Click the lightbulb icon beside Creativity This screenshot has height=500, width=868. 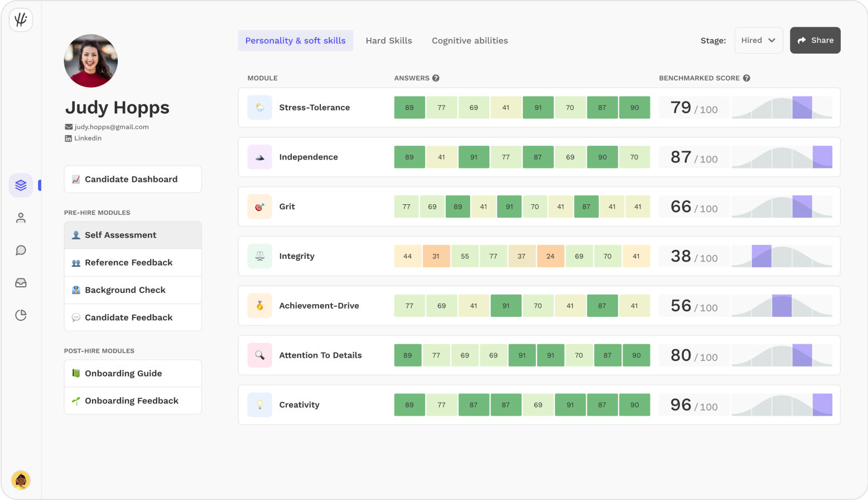point(259,405)
